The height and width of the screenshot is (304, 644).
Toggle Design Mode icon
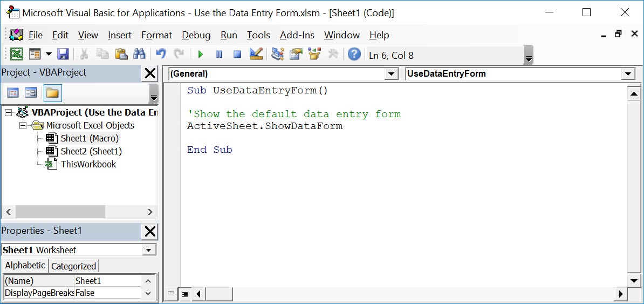click(x=256, y=54)
